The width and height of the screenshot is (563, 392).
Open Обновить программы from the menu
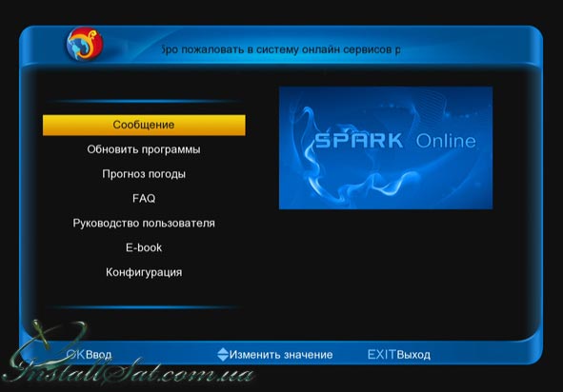coord(144,149)
